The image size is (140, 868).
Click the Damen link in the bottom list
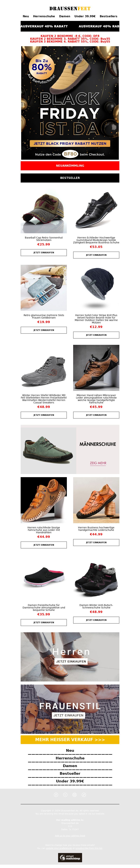tap(70, 765)
